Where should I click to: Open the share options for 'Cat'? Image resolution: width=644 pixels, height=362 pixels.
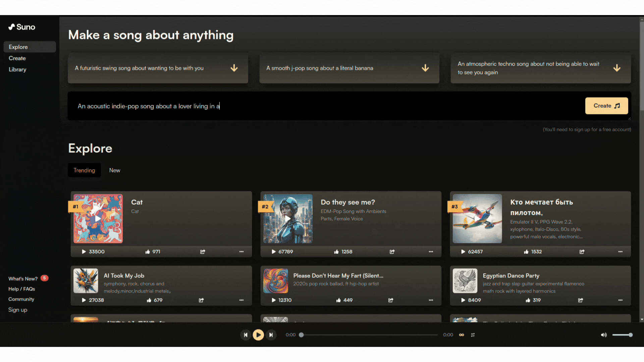(202, 251)
